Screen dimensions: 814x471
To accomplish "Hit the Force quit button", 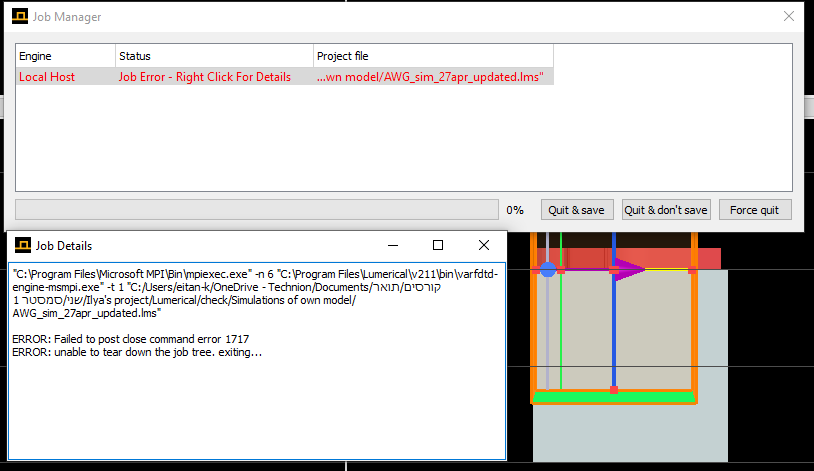I will pyautogui.click(x=755, y=210).
